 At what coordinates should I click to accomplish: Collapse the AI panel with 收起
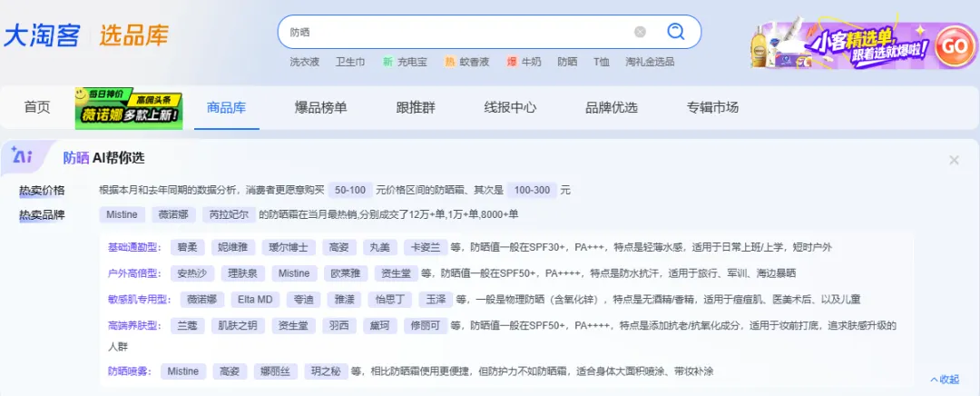[944, 380]
